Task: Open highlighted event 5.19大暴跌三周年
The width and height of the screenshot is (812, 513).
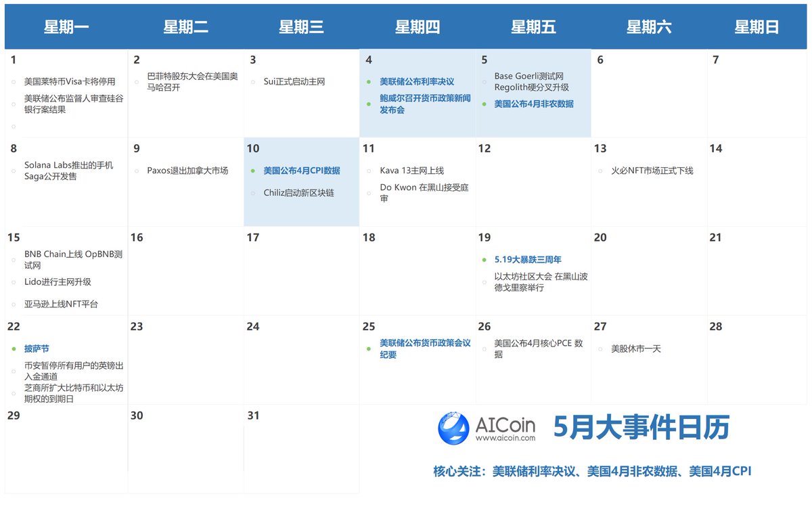Action: pyautogui.click(x=528, y=259)
